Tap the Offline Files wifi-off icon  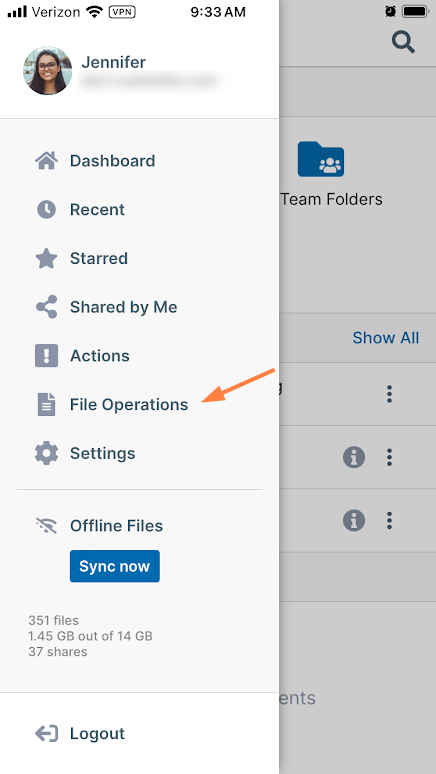coord(46,526)
